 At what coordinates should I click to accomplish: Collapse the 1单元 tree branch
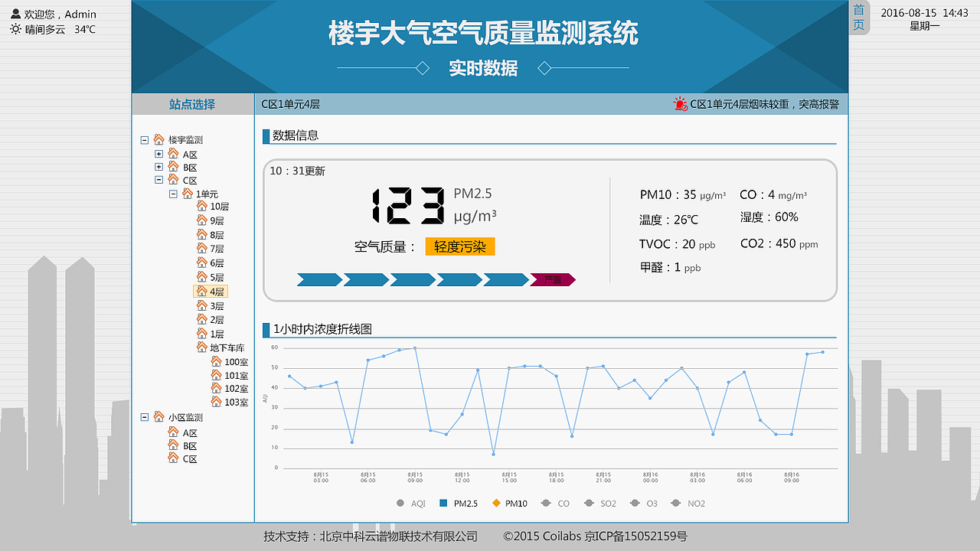[172, 193]
